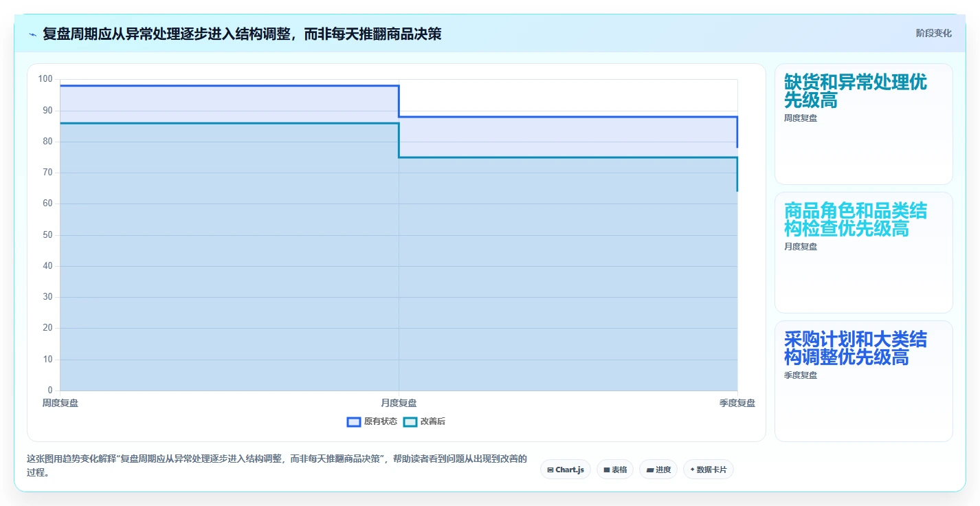The width and height of the screenshot is (980, 506).
Task: Click the 阶段变化 label in header
Action: point(934,33)
